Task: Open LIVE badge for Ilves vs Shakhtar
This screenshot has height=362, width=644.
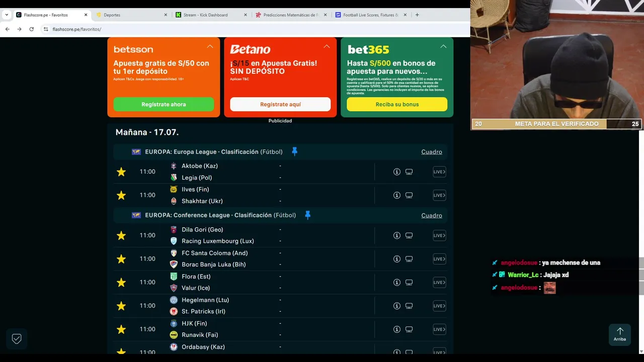Action: pyautogui.click(x=439, y=195)
